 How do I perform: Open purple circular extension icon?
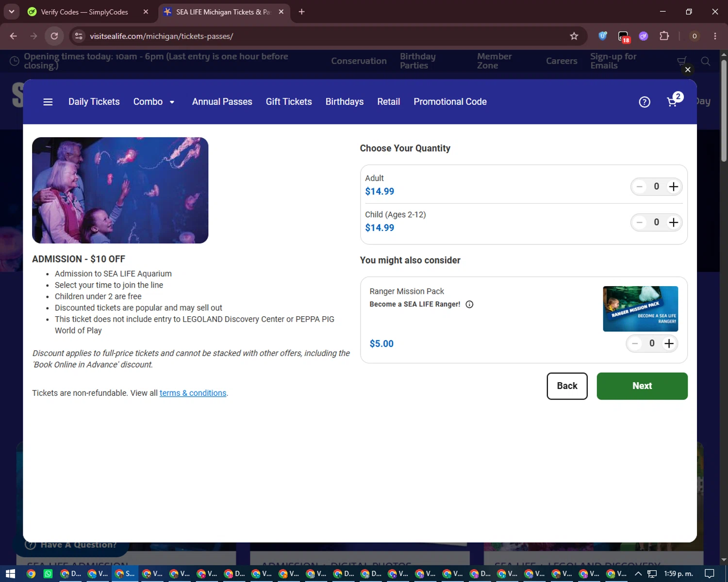pos(644,36)
